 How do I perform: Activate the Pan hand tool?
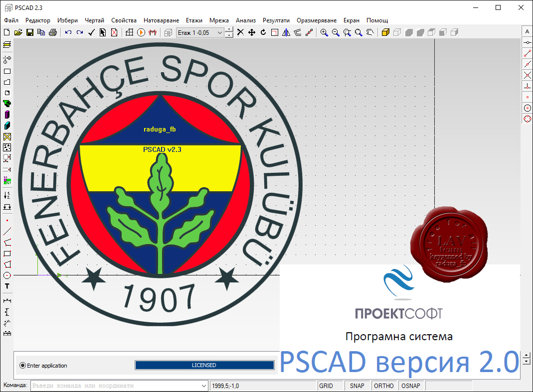click(x=370, y=32)
